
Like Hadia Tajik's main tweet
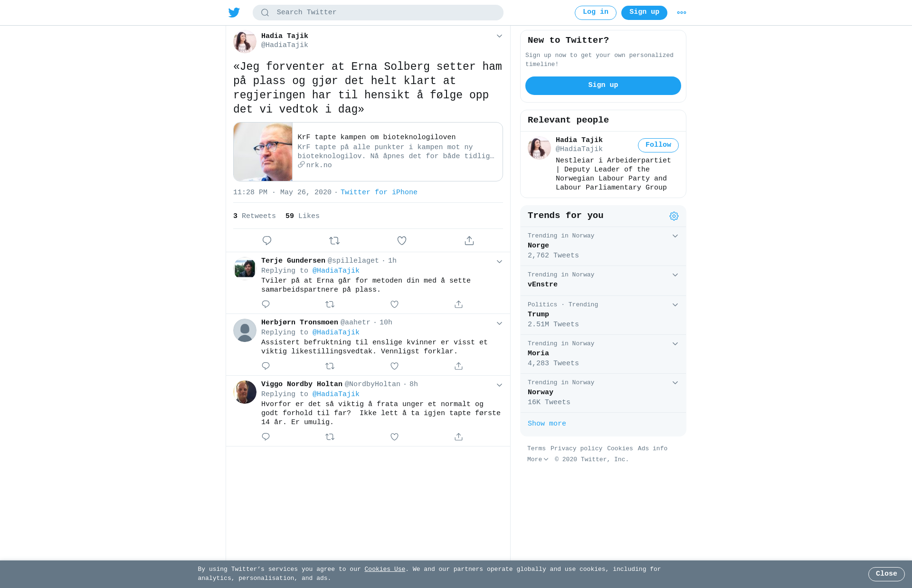coord(402,241)
